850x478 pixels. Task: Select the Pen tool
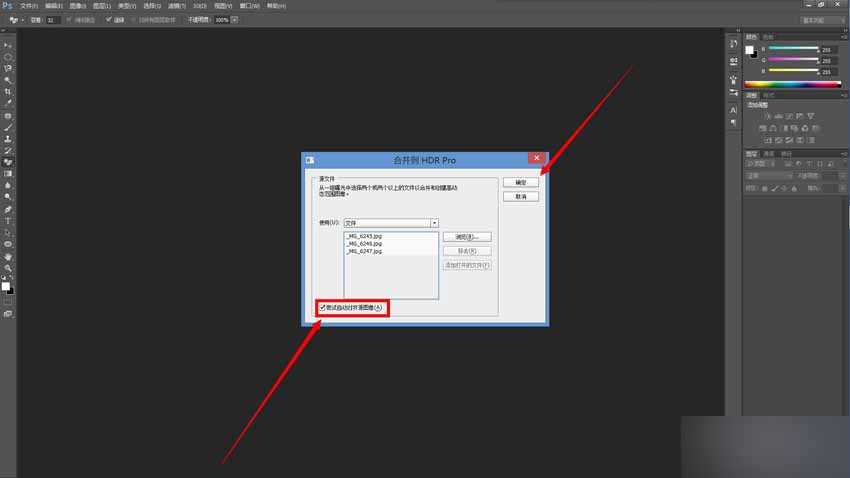[x=8, y=209]
